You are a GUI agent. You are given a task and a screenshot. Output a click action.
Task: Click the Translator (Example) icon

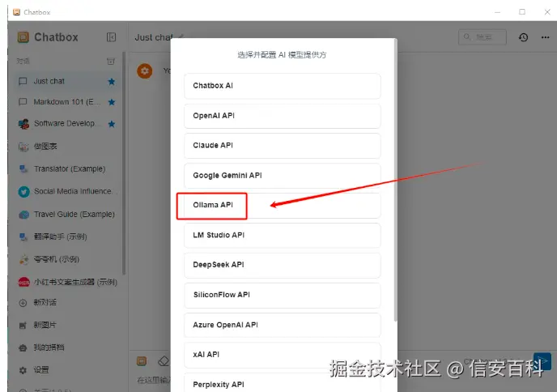coord(23,169)
